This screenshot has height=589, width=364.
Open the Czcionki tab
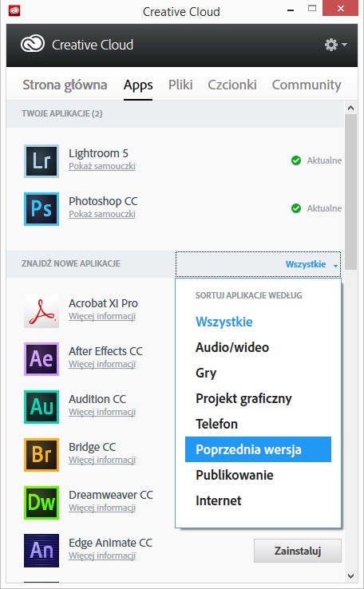[x=232, y=85]
